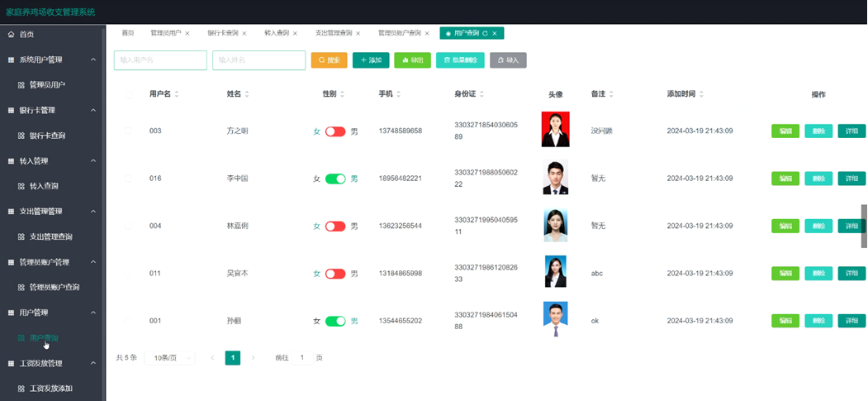Collapse the 银行卡管理 sidebar section
The image size is (868, 401).
tap(93, 110)
